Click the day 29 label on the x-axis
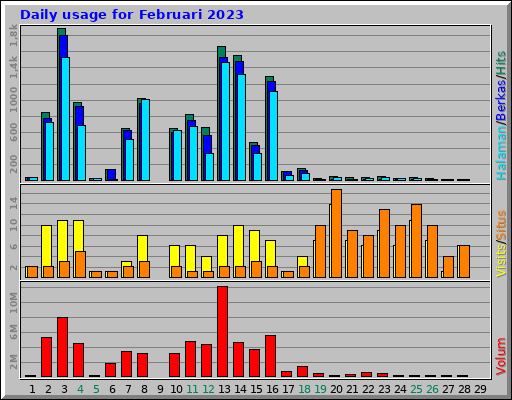 (x=480, y=389)
